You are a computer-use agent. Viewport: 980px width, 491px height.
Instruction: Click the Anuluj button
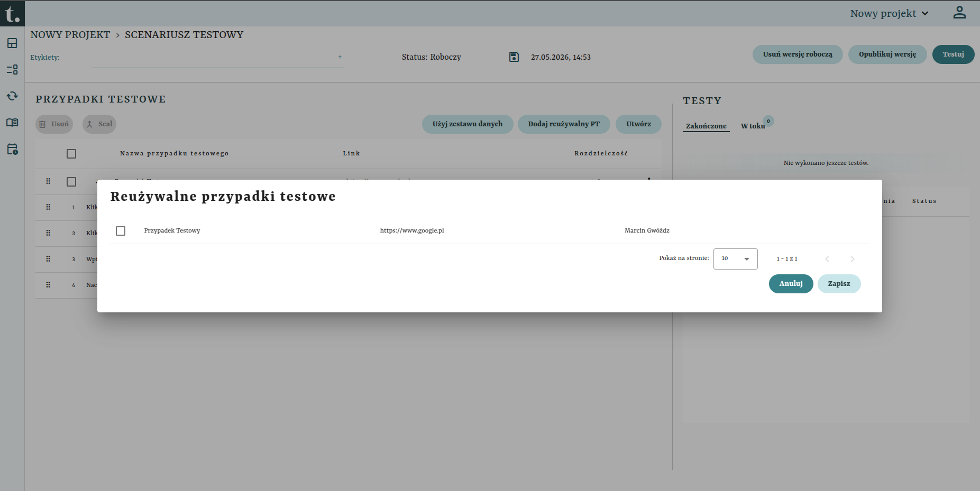tap(791, 284)
